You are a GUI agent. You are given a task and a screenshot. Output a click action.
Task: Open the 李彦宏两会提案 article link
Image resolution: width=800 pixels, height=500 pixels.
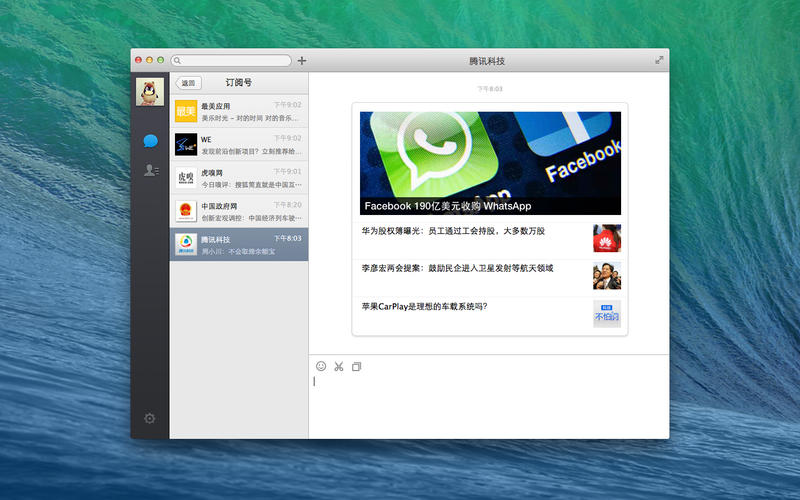tap(457, 268)
